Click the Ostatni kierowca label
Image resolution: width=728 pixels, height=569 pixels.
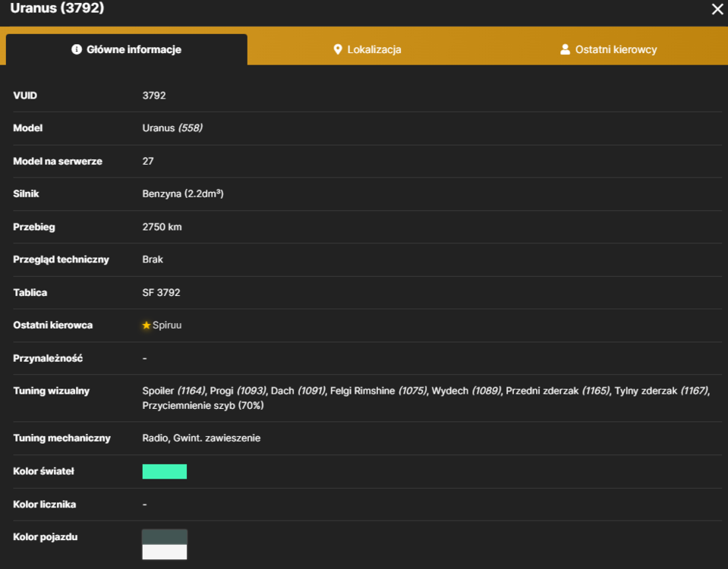53,325
